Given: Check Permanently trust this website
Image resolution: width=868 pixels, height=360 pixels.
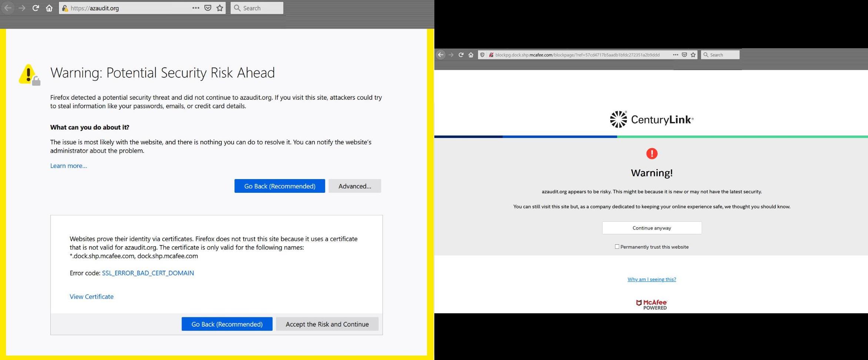Looking at the screenshot, I should (x=617, y=247).
